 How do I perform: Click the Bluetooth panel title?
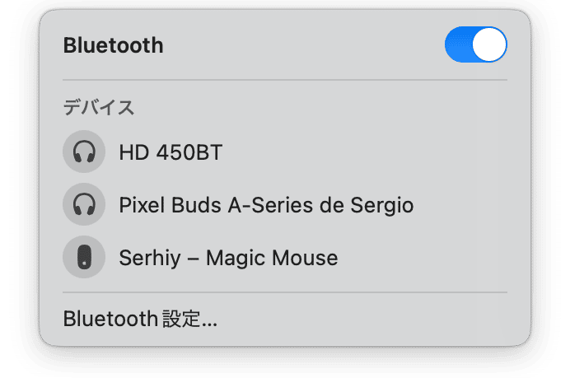[113, 45]
